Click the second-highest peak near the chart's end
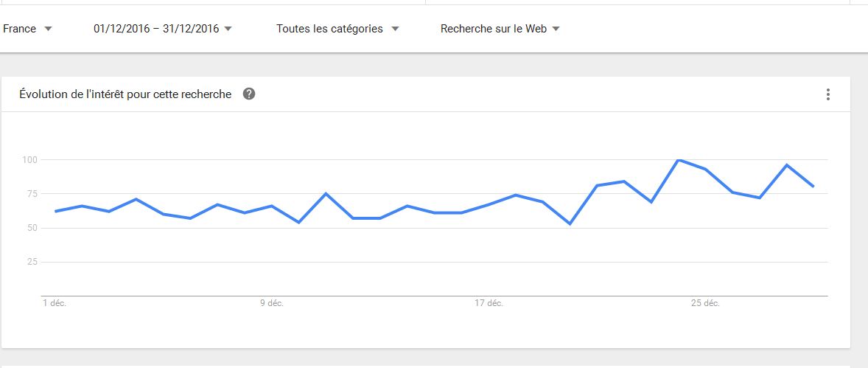This screenshot has width=868, height=368. (x=787, y=165)
